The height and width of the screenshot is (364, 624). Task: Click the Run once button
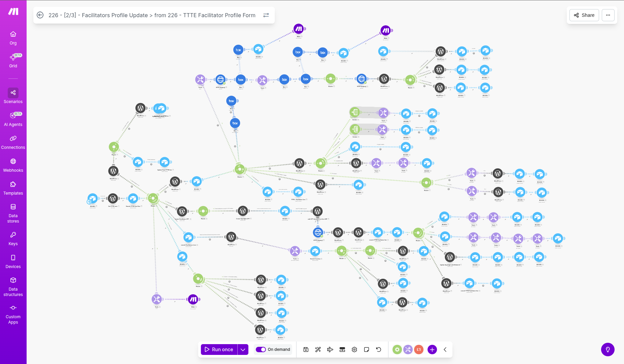[x=219, y=350]
